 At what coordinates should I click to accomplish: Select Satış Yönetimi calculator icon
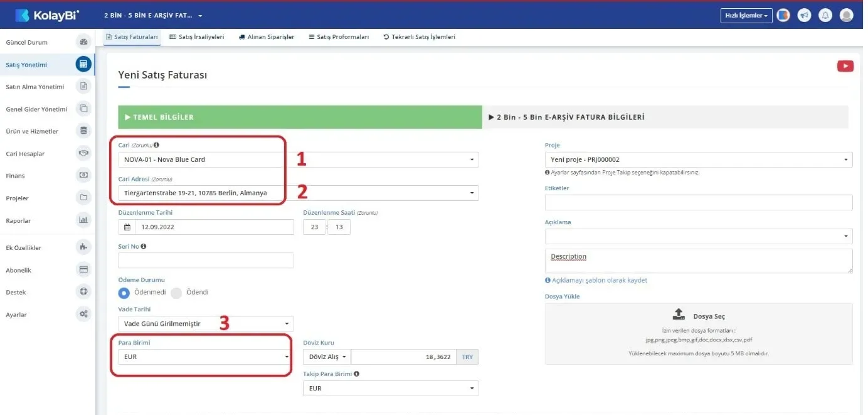pyautogui.click(x=83, y=64)
